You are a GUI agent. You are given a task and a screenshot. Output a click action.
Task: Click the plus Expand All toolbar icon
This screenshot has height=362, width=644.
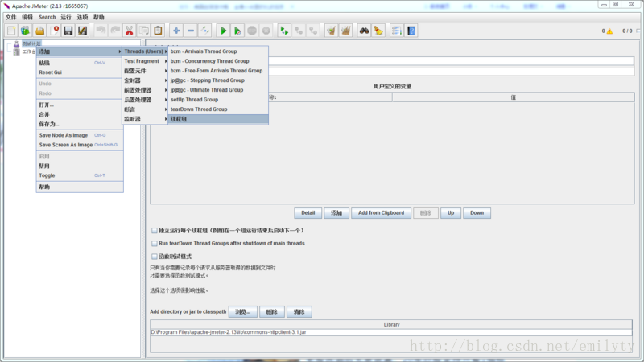[176, 31]
